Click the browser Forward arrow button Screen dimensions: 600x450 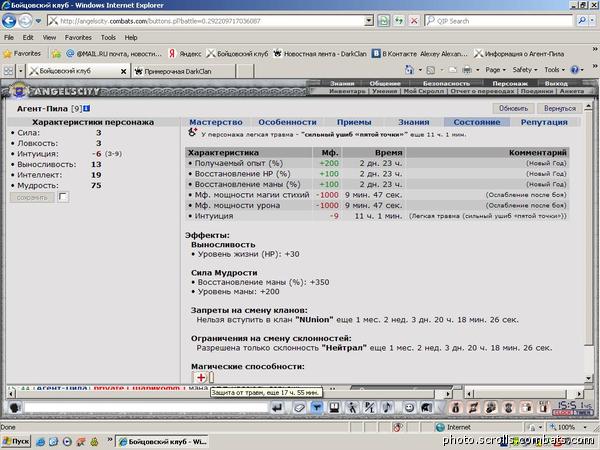(25, 21)
